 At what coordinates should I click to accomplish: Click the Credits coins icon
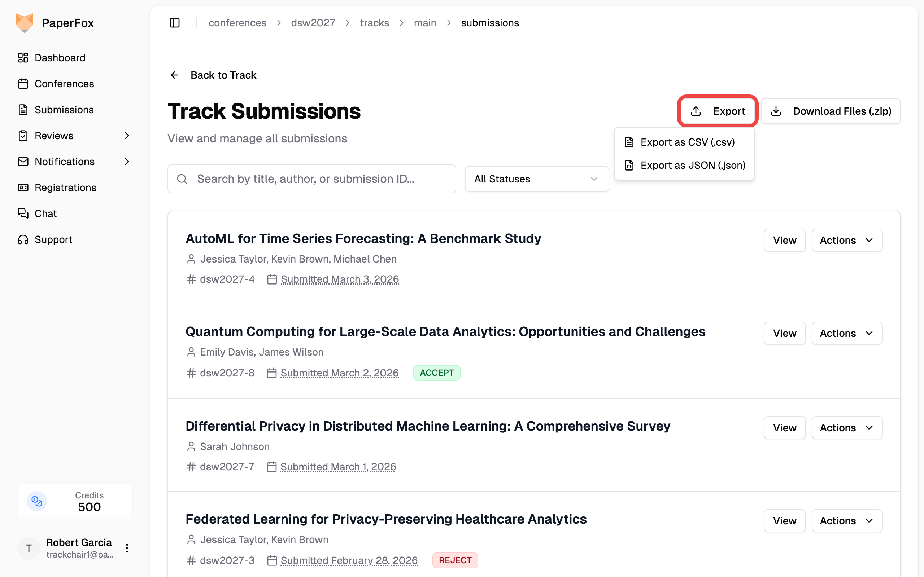pos(37,501)
